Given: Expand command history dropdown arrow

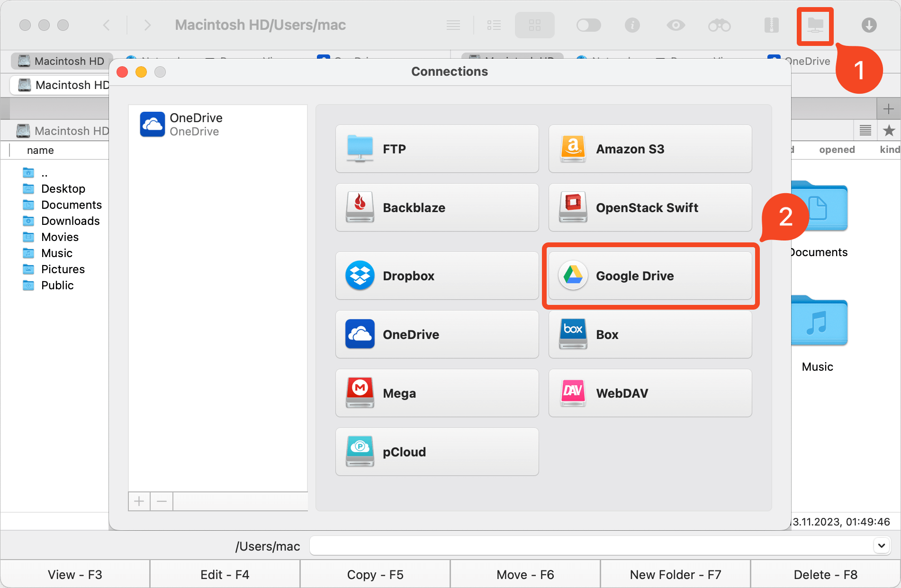Looking at the screenshot, I should tap(882, 545).
